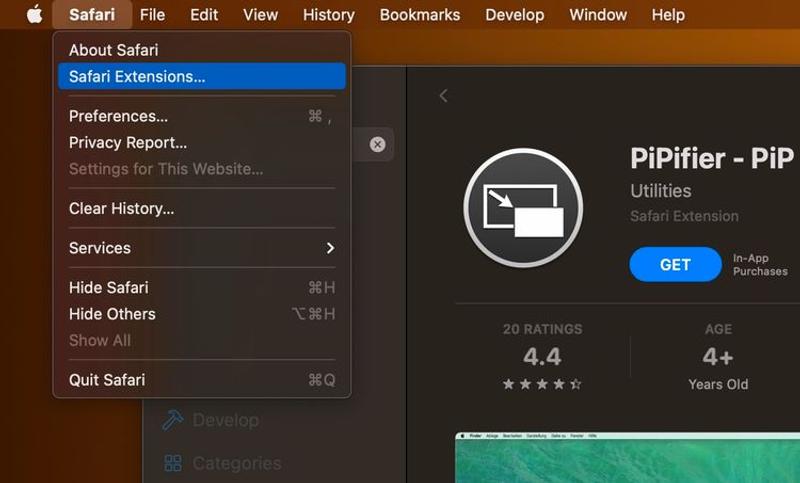Click the 4+ age rating
The image size is (800, 483).
click(718, 357)
